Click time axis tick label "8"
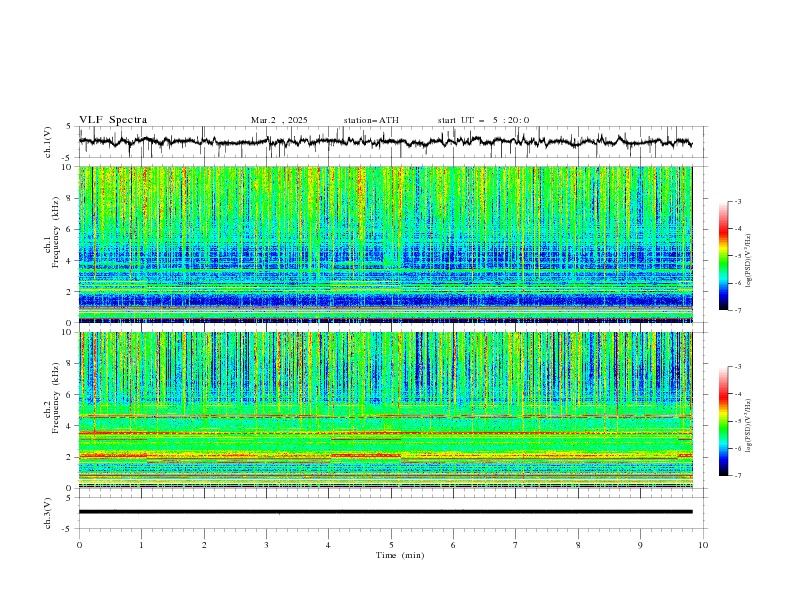Screen dimensions: 792x612 coord(578,545)
